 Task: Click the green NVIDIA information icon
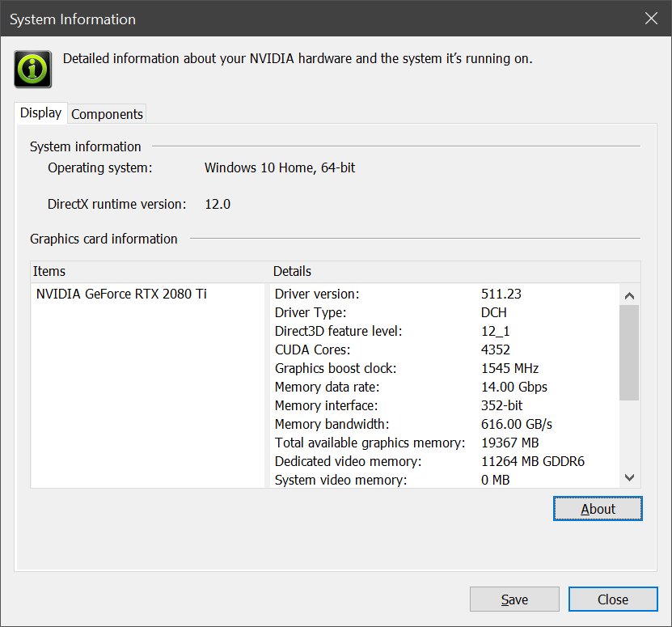coord(32,69)
